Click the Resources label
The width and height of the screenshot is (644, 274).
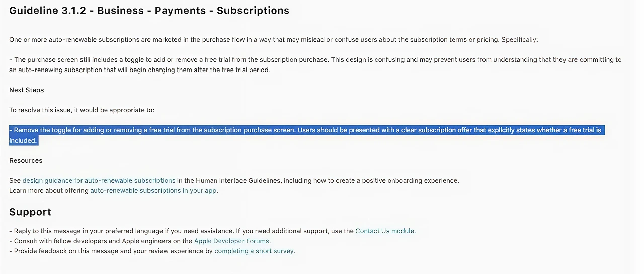[26, 160]
